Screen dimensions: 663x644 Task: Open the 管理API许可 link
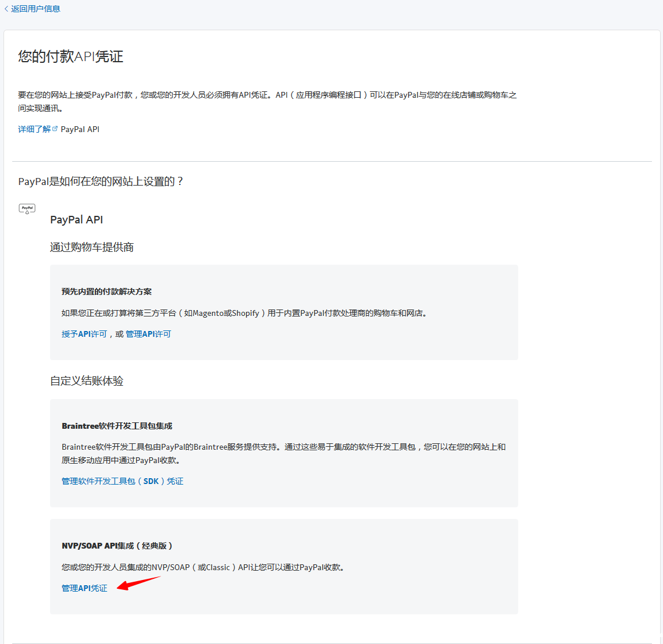pyautogui.click(x=148, y=334)
